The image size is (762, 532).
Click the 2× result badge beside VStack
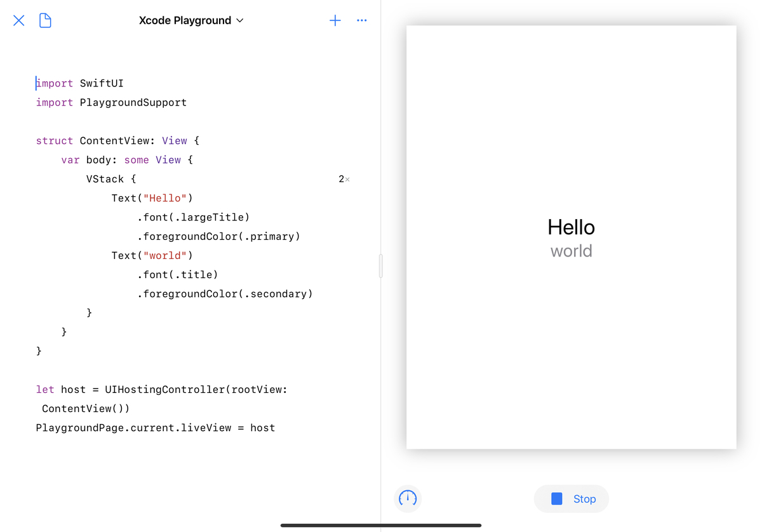344,179
